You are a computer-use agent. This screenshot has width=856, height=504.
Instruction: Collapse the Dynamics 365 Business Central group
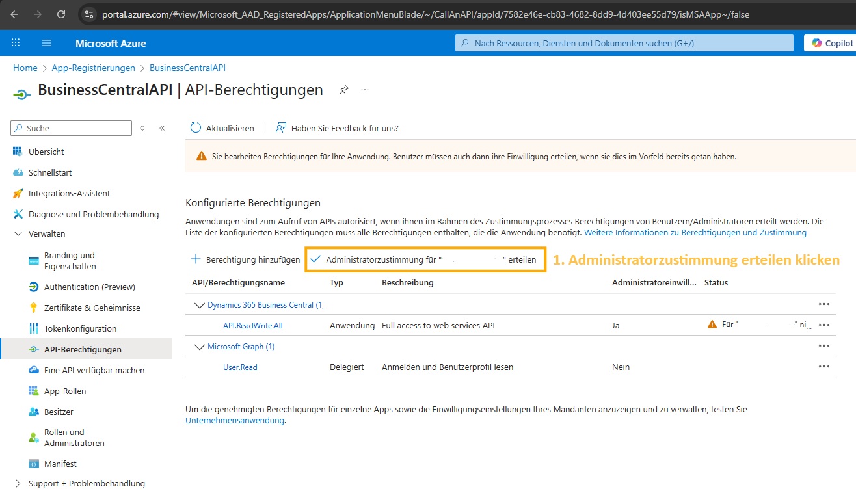point(199,304)
